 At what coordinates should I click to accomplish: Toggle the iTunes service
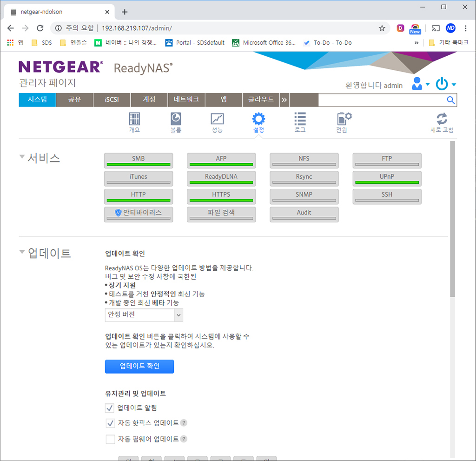(139, 178)
